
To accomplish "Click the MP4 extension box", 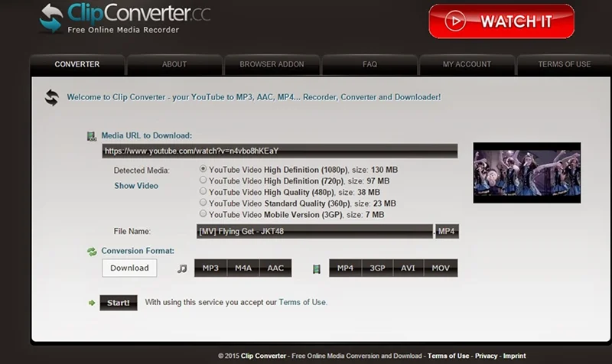I will tap(447, 232).
